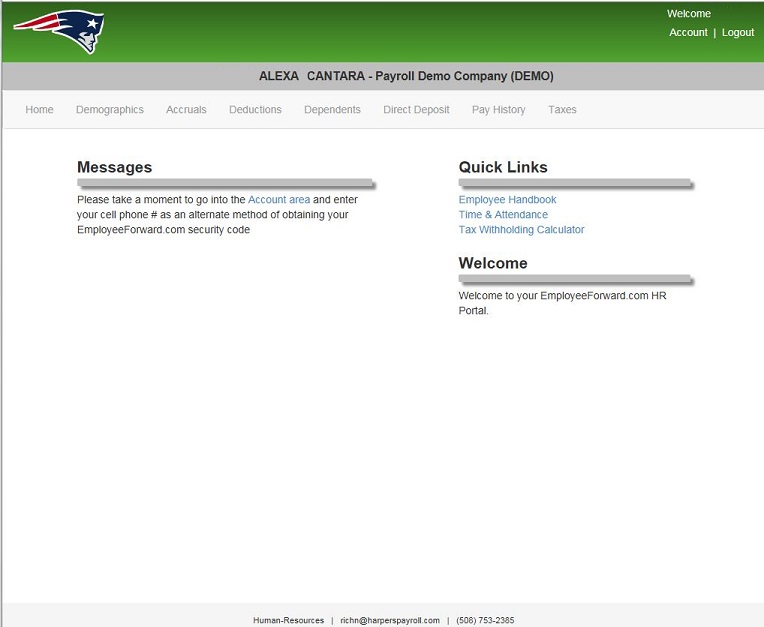Click the (508) 753-2385 phone number
The height and width of the screenshot is (627, 764).
485,620
